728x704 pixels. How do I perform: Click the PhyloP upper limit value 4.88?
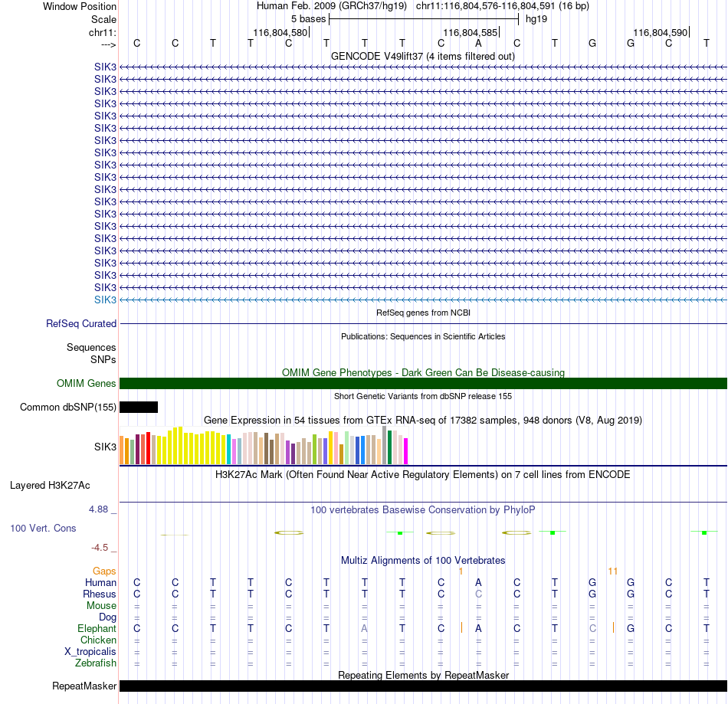click(x=98, y=509)
